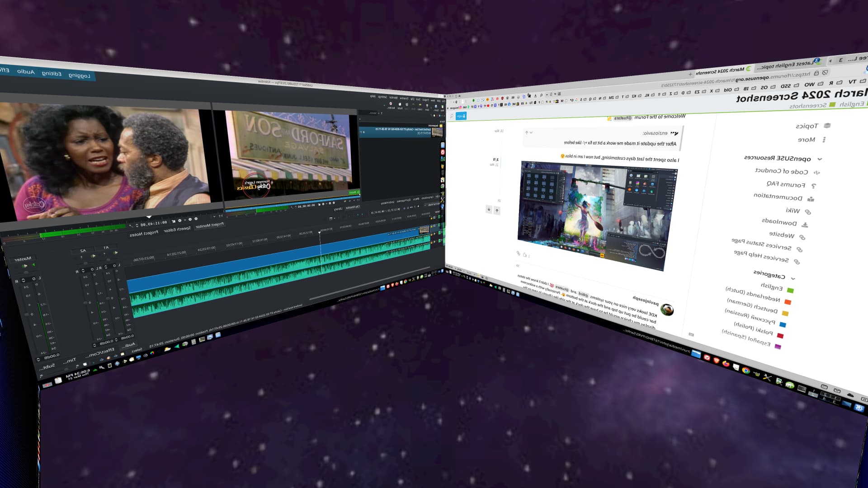This screenshot has width=868, height=488.
Task: Collapse the Categories sidebar section
Action: (x=793, y=278)
